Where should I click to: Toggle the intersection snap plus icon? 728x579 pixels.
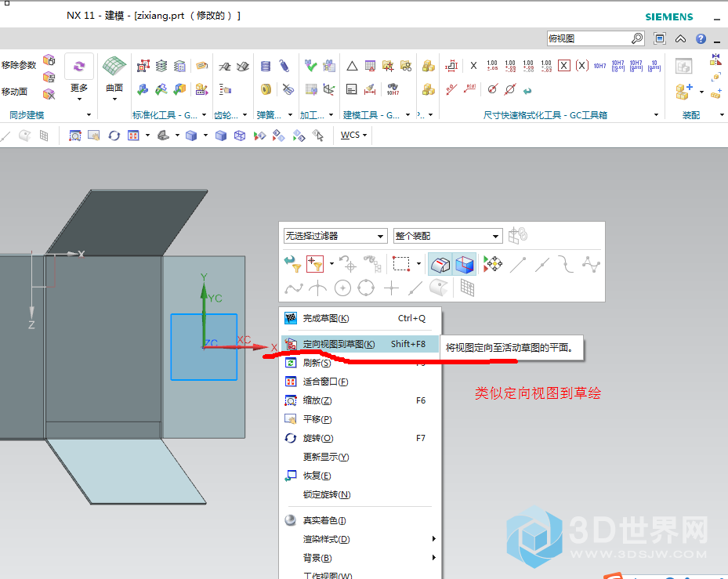point(391,288)
